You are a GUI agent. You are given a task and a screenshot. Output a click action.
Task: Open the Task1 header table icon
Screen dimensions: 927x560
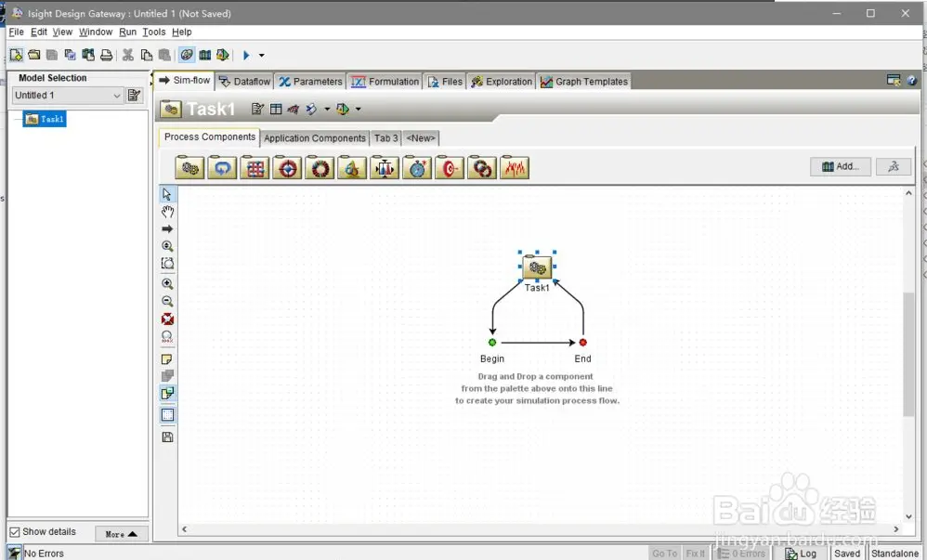click(276, 109)
